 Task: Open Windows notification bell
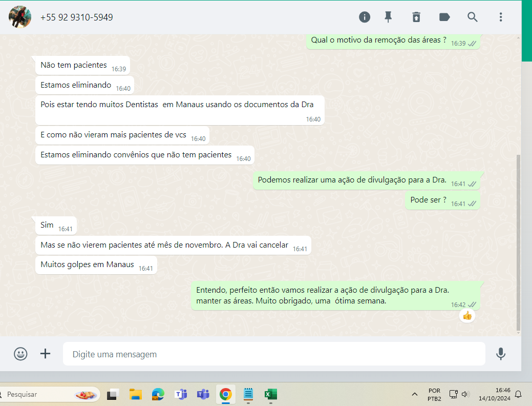[x=518, y=394]
